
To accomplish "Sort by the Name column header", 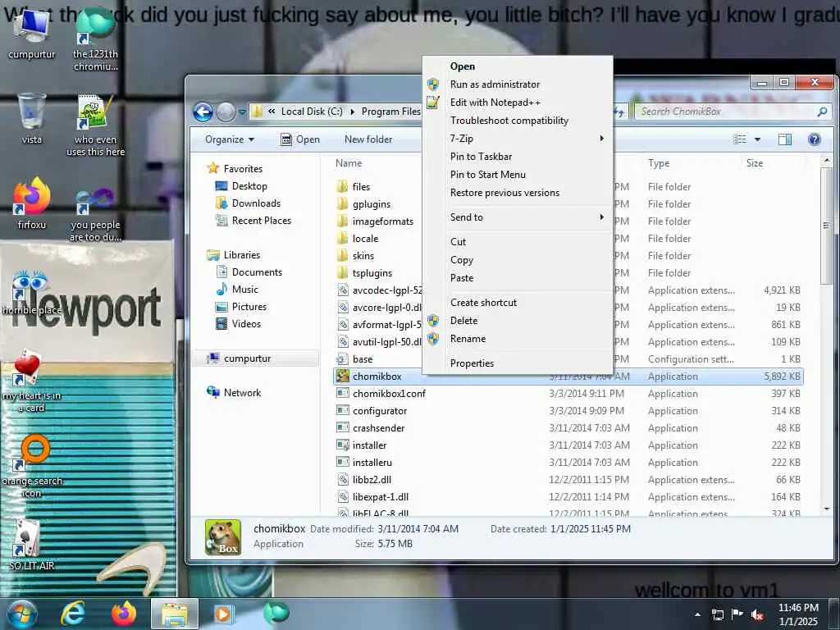I will (x=349, y=163).
